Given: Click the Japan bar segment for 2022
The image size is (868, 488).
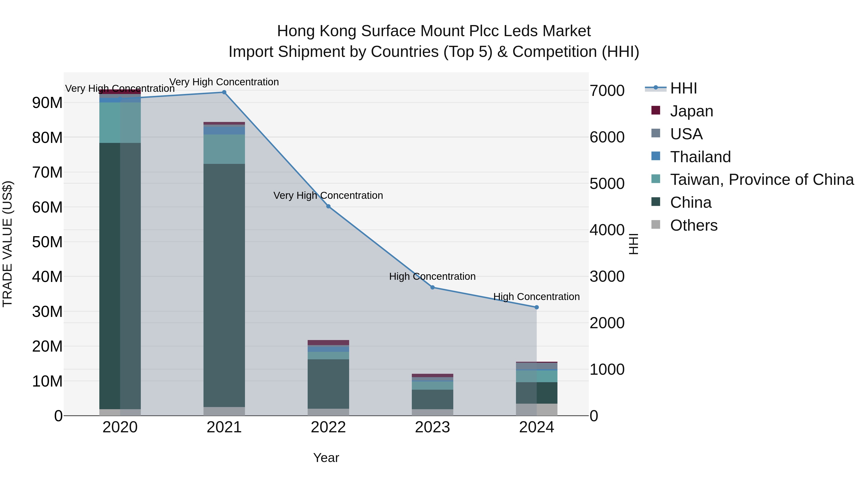Looking at the screenshot, I should click(x=329, y=342).
